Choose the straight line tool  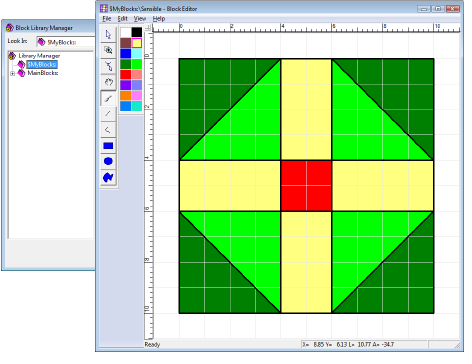108,114
